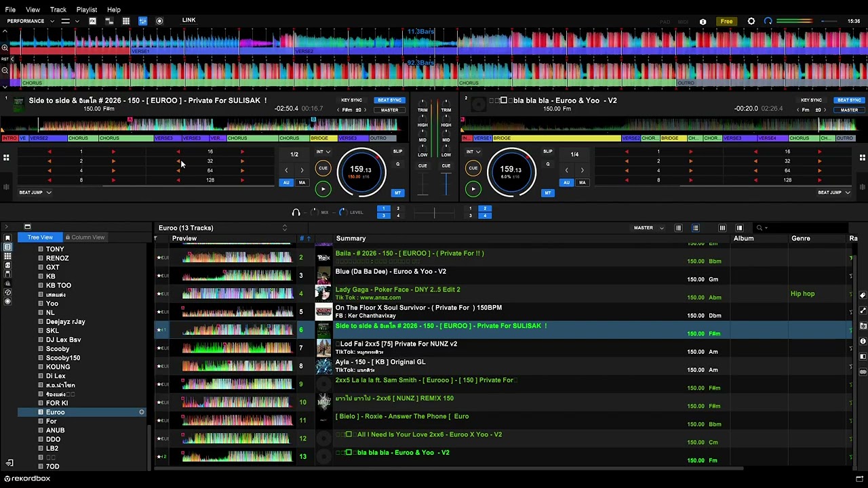Open the INT dropdown on deck 1
Viewport: 868px width, 488px height.
click(x=323, y=152)
